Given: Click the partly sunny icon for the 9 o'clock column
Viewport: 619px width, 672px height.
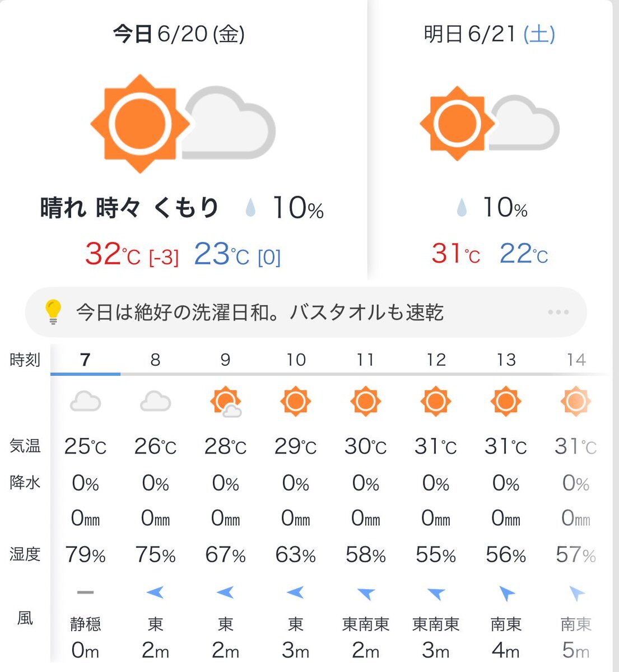Looking at the screenshot, I should click(226, 402).
